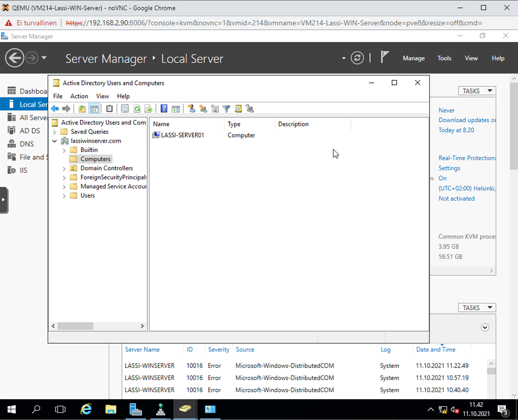Screen dimensions: 518x420
Task: Create a new group with toolbar icon
Action: pos(203,109)
